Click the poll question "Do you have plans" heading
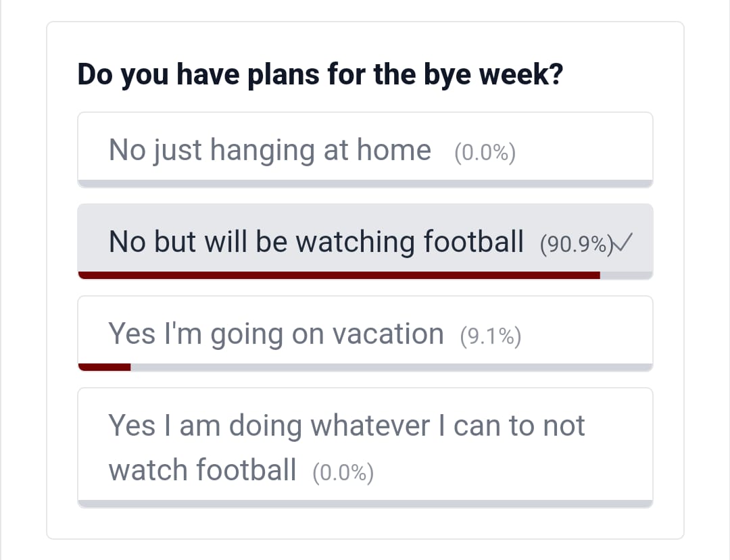This screenshot has width=730, height=560. [320, 75]
